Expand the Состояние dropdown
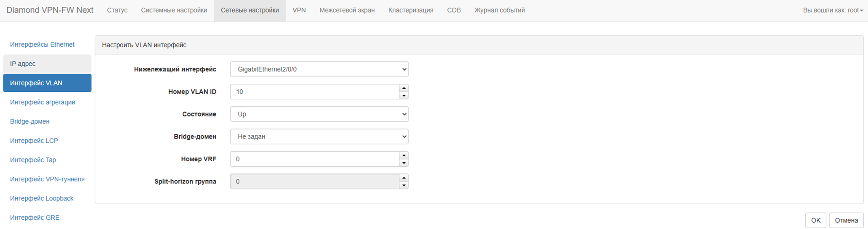Image resolution: width=868 pixels, height=229 pixels. pyautogui.click(x=319, y=114)
